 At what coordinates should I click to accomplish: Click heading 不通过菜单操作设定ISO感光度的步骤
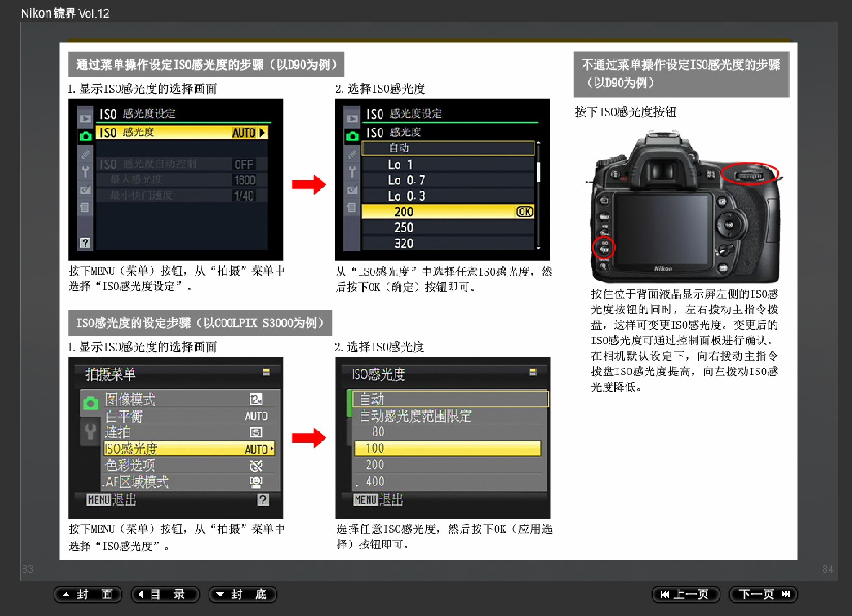(x=682, y=74)
